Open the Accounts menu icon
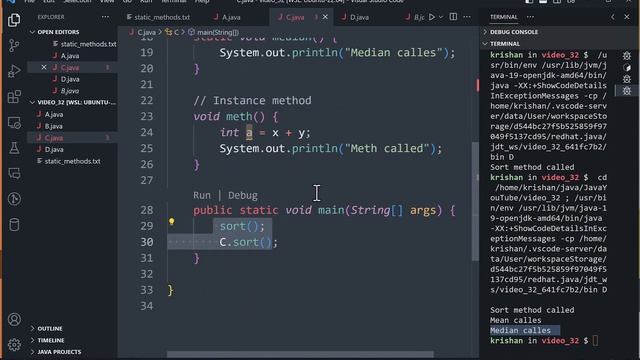 click(x=14, y=319)
